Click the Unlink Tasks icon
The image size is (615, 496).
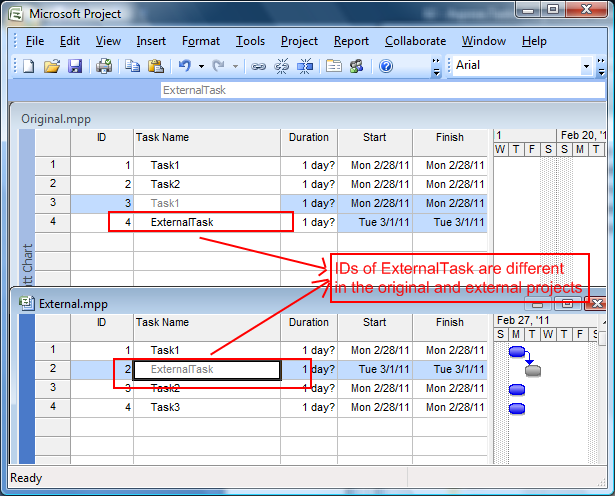(281, 66)
